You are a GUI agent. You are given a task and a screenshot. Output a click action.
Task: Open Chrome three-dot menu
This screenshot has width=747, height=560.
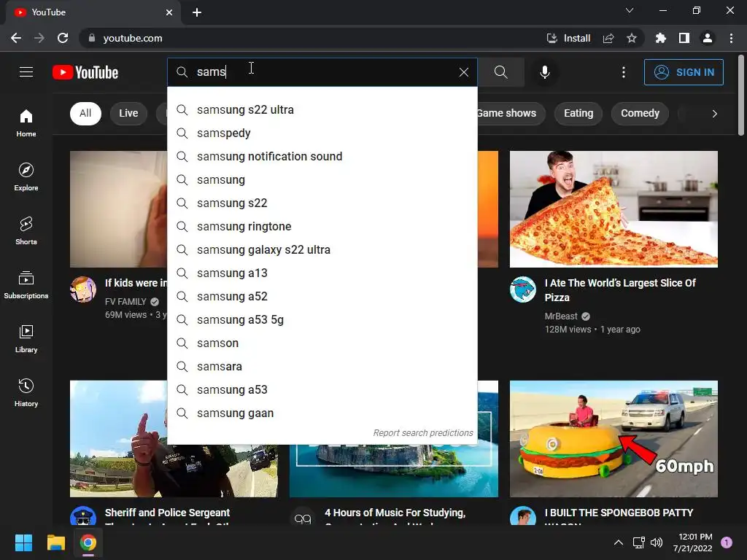click(731, 38)
